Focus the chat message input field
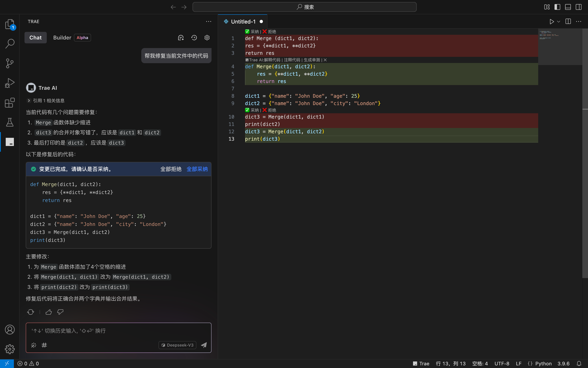Screen dimensions: 588x368 119,331
